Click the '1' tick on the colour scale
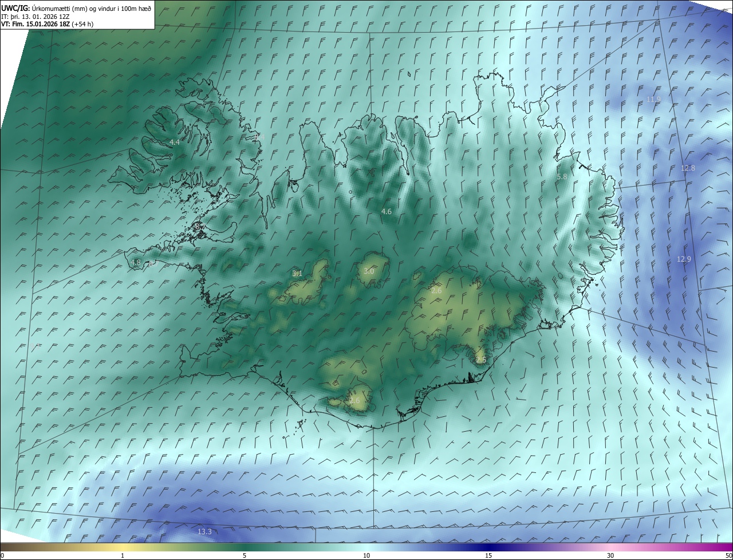 [123, 555]
